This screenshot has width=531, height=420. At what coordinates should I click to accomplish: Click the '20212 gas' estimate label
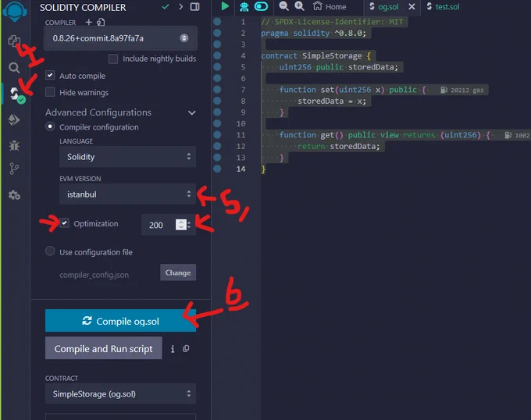coord(467,90)
